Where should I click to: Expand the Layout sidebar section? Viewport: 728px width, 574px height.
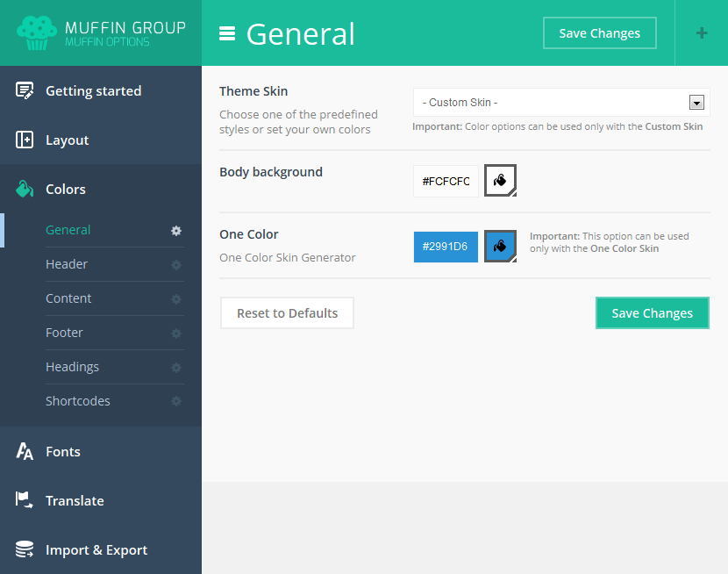point(67,140)
